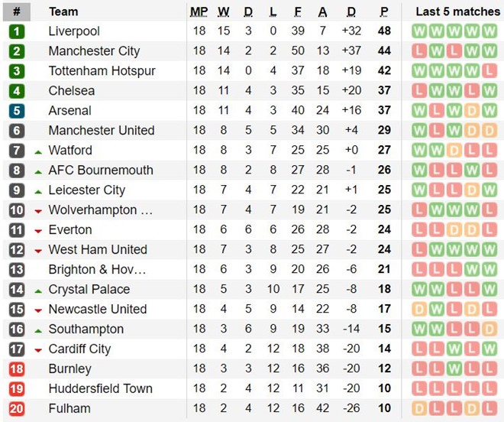The image size is (504, 422).
Task: Click Liverpool's most recent win badge
Action: (489, 31)
